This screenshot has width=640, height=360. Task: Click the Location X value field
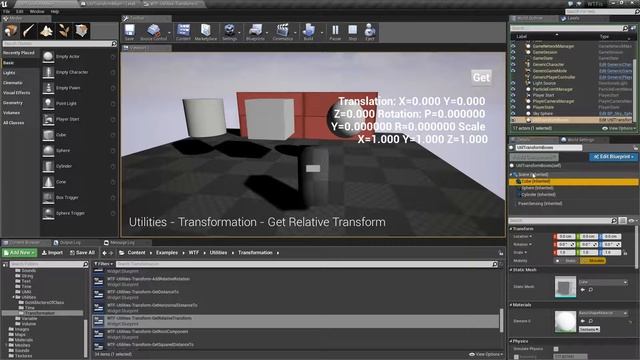(566, 236)
